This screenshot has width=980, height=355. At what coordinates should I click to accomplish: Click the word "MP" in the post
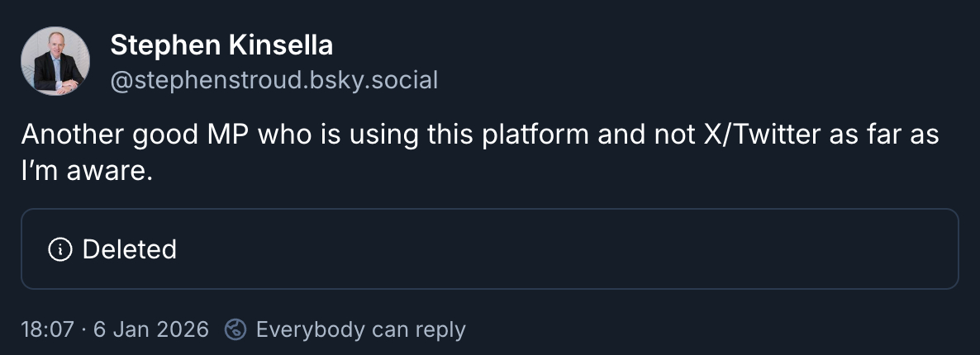click(223, 135)
